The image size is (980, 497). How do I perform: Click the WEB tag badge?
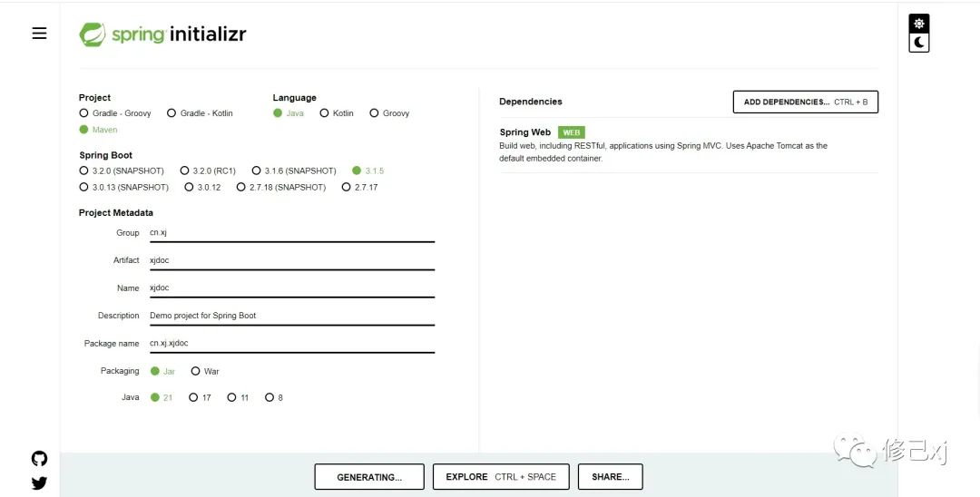(x=572, y=132)
